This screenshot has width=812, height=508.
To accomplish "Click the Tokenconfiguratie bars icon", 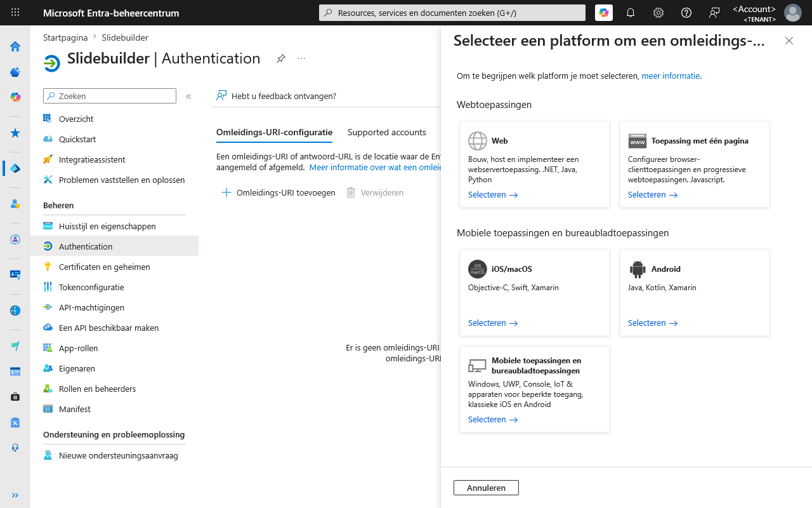I will [x=48, y=287].
